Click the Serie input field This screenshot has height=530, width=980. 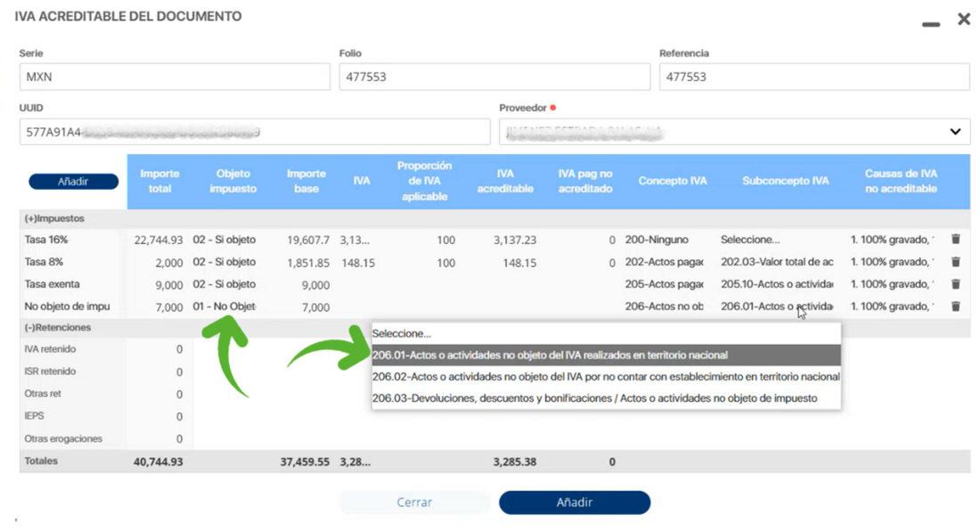(x=175, y=77)
